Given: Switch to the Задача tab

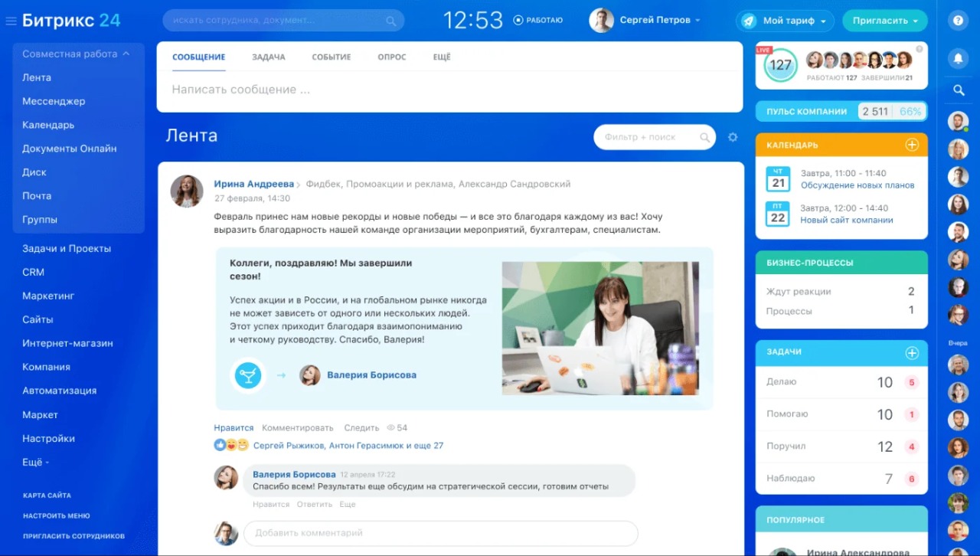Looking at the screenshot, I should 268,57.
